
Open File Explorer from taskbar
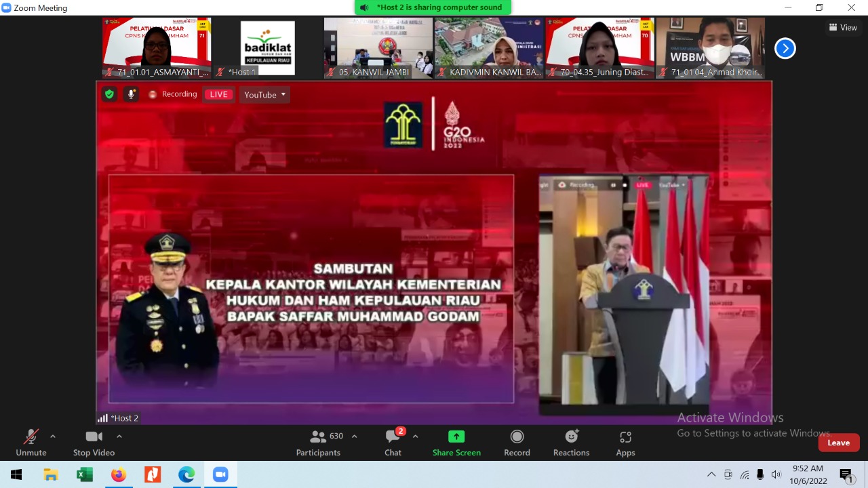point(51,474)
